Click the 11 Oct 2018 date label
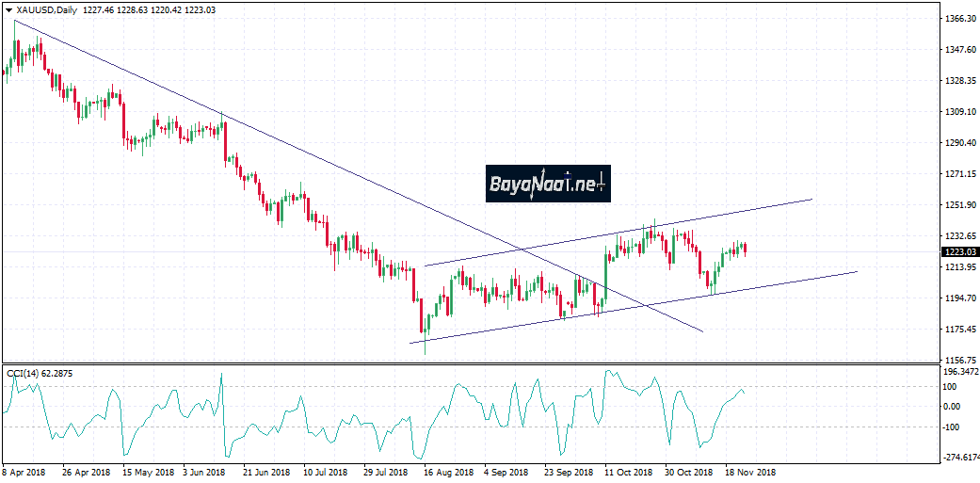This screenshot has width=980, height=483. tap(629, 472)
